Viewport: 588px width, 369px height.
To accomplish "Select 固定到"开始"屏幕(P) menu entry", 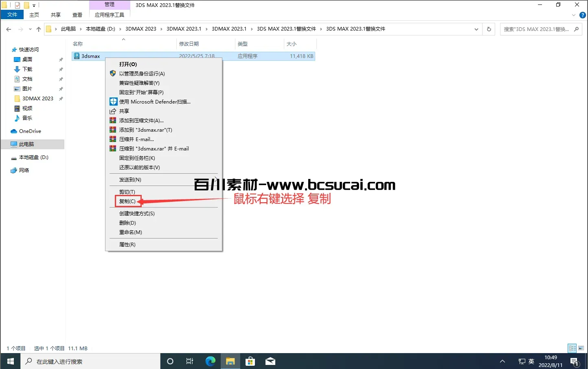I will [164, 93].
